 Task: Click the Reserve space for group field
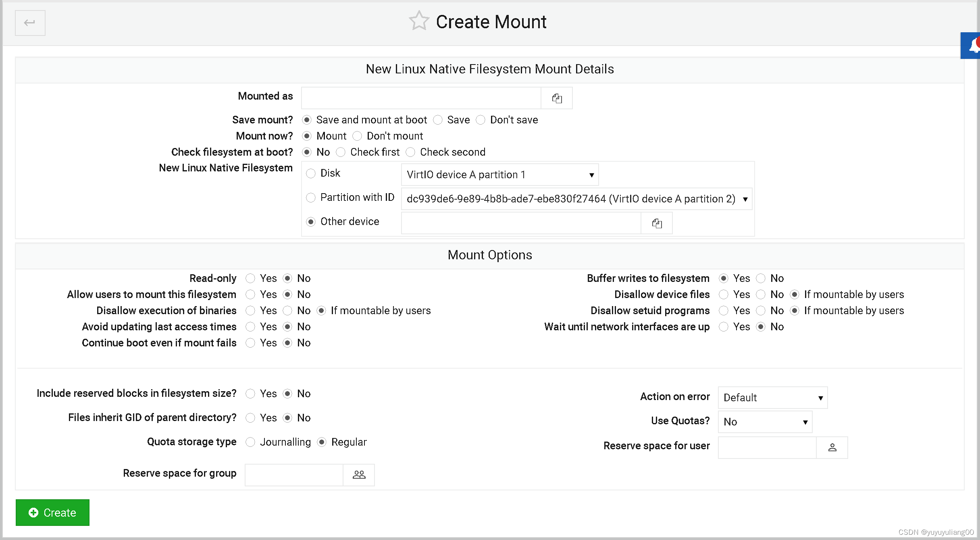click(294, 475)
